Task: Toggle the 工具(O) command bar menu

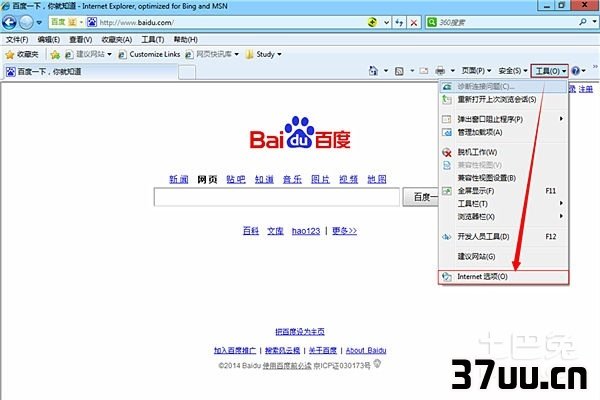Action: coord(549,71)
